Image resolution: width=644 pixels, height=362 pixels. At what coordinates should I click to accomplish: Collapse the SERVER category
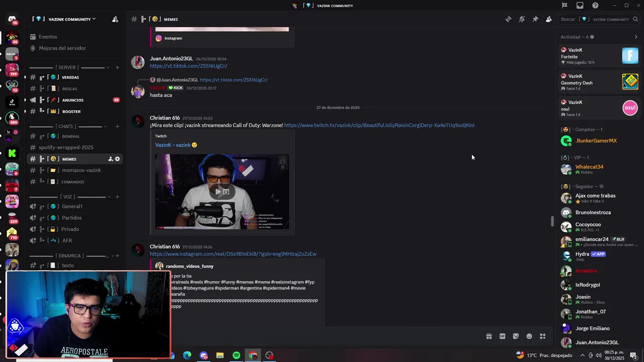tap(69, 67)
